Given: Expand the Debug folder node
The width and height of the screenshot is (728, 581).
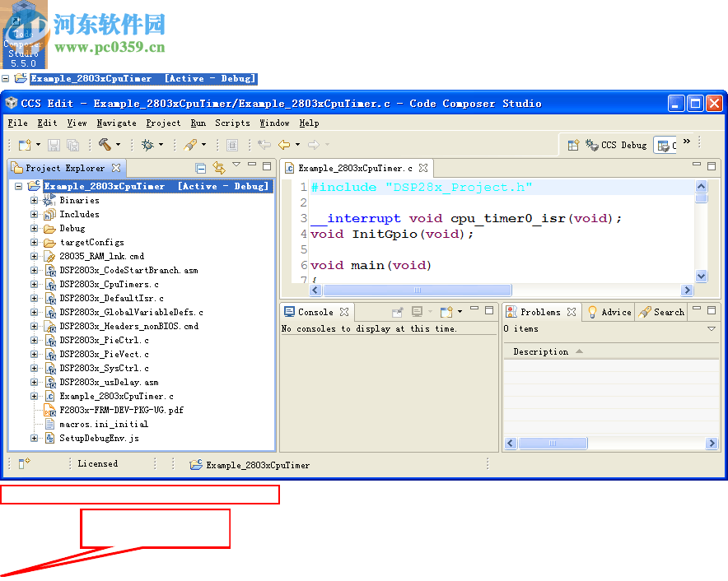Looking at the screenshot, I should click(34, 228).
